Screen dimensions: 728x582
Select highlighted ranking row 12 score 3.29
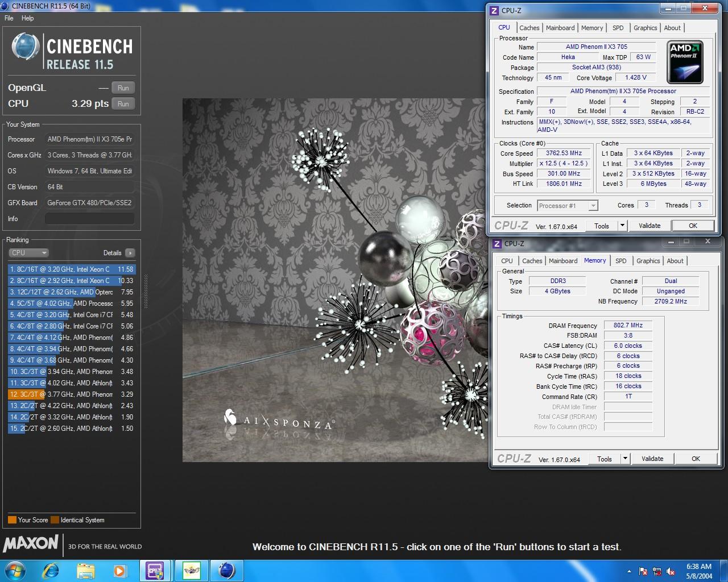coord(72,394)
